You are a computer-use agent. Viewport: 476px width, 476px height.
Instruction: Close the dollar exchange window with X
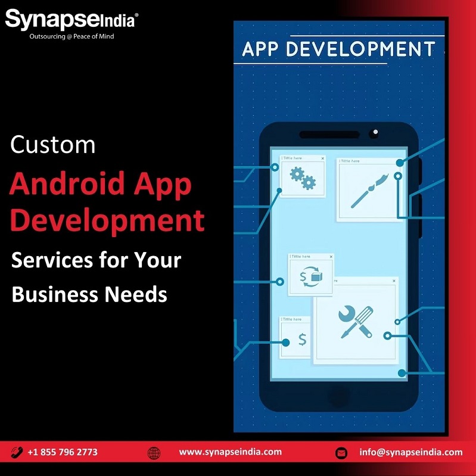click(x=331, y=257)
